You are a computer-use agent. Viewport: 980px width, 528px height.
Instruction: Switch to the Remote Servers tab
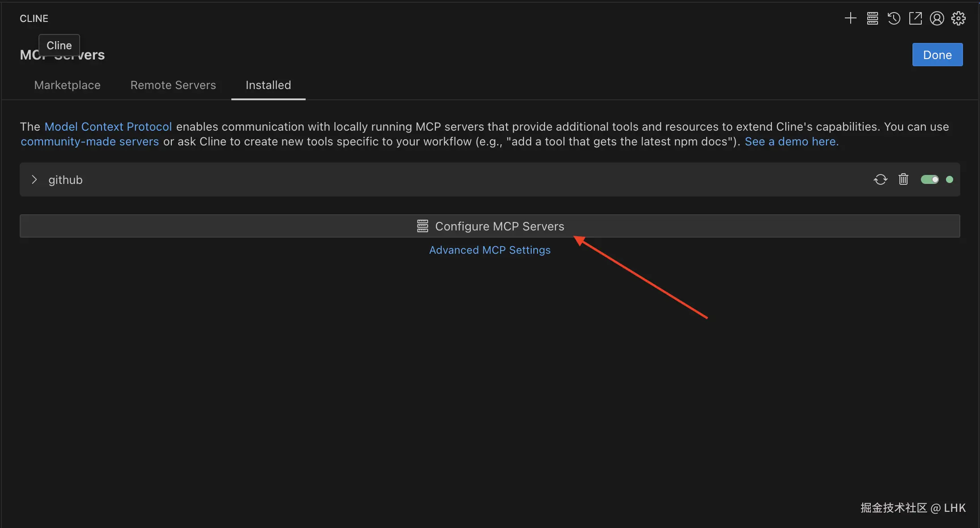[x=173, y=85]
